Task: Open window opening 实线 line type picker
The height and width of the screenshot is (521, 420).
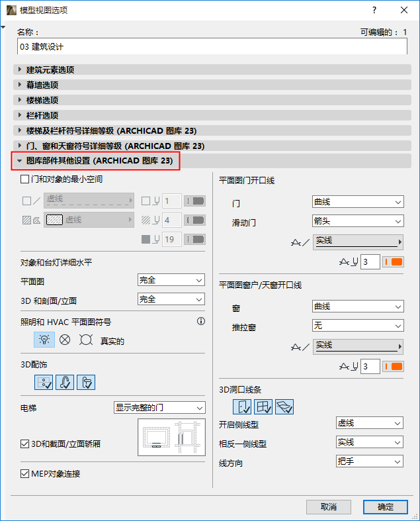Action: click(358, 346)
